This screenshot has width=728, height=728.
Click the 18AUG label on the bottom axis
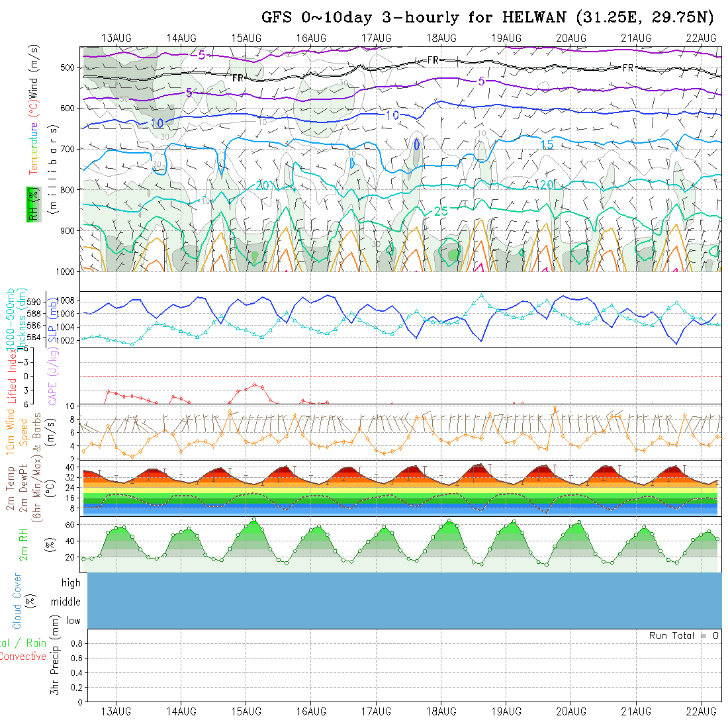click(441, 711)
